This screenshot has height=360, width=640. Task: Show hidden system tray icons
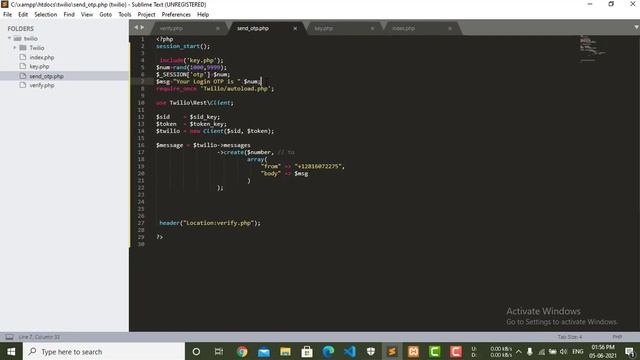pyautogui.click(x=518, y=351)
